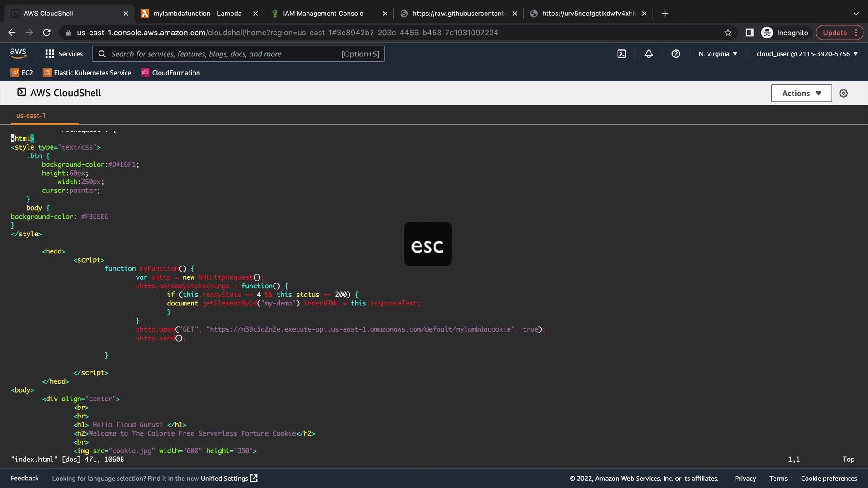Focus the AWS services search field
Image resolution: width=868 pixels, height=488 pixels.
[226, 54]
